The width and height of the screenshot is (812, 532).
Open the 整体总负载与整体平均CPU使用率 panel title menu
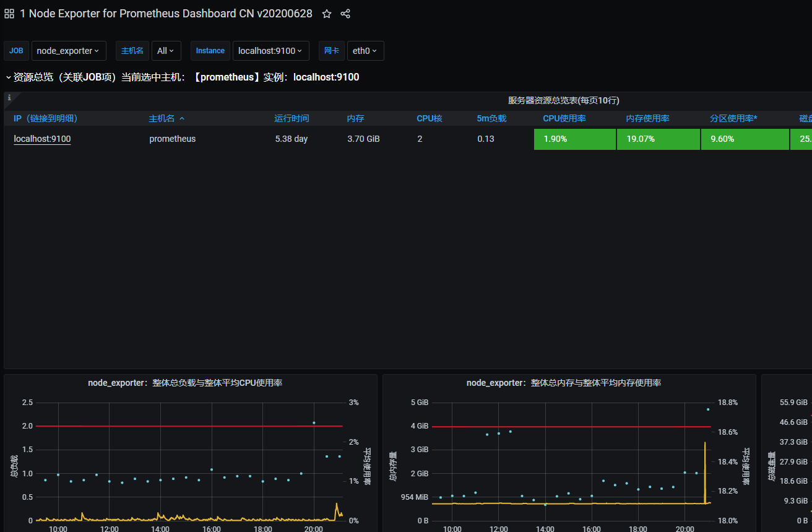pyautogui.click(x=185, y=383)
